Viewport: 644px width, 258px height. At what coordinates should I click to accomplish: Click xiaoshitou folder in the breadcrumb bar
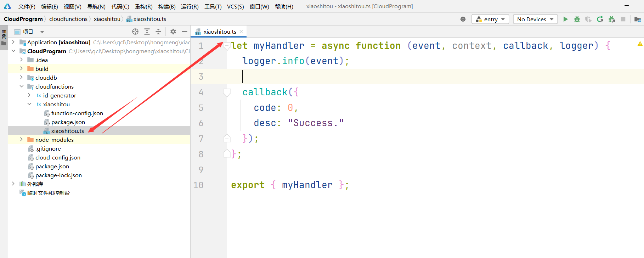(x=107, y=19)
